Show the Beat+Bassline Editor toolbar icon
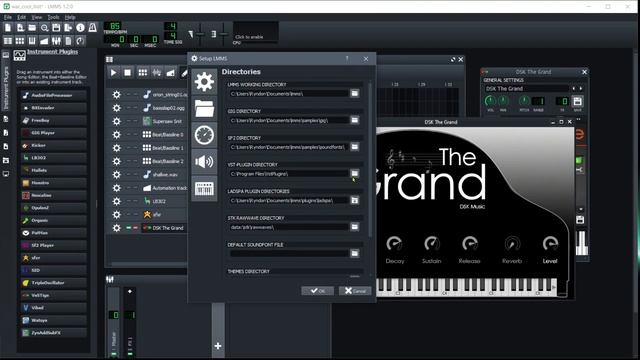640x360 pixels. tap(20, 41)
